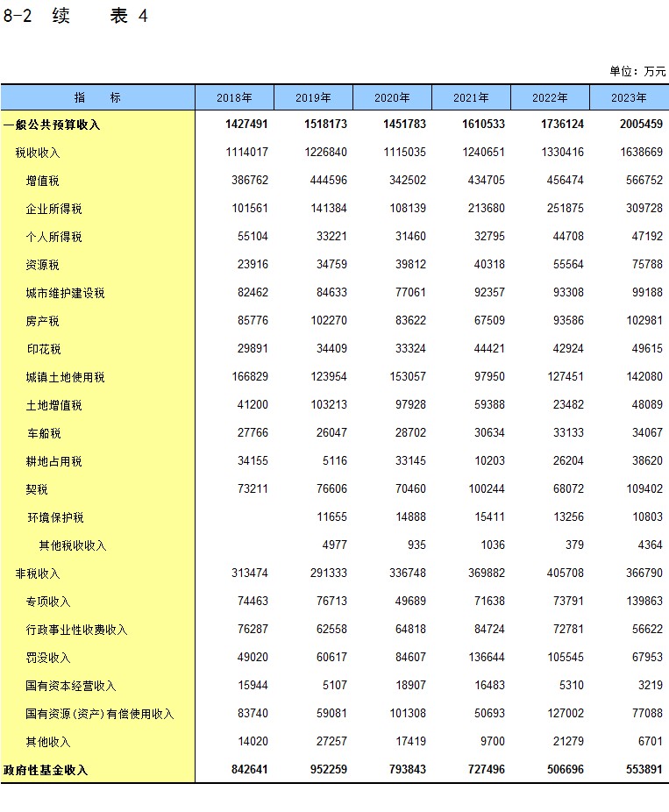
Task: Click the 单位:万元 unit label
Action: click(637, 71)
